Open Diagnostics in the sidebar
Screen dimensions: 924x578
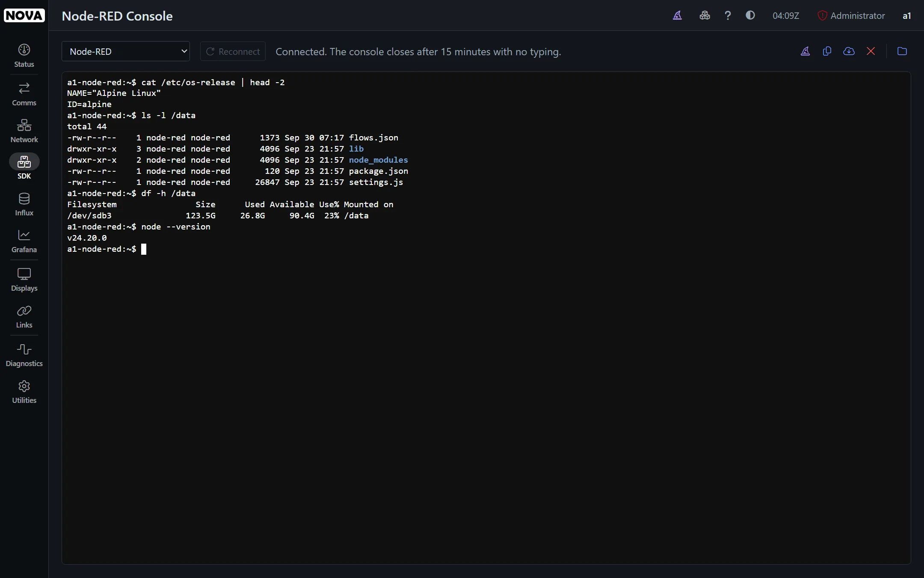[x=24, y=355]
